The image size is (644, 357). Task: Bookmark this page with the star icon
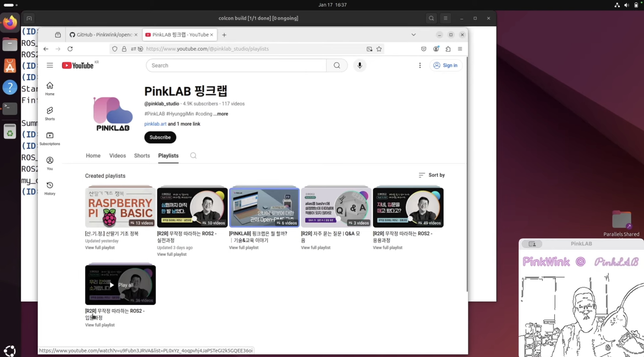tap(379, 49)
